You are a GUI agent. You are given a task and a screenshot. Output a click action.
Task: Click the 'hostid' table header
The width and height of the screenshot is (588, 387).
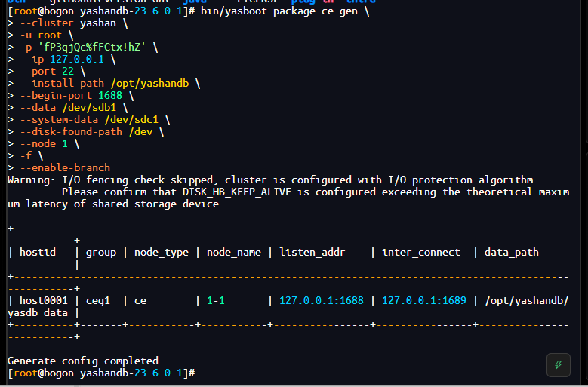pyautogui.click(x=38, y=253)
